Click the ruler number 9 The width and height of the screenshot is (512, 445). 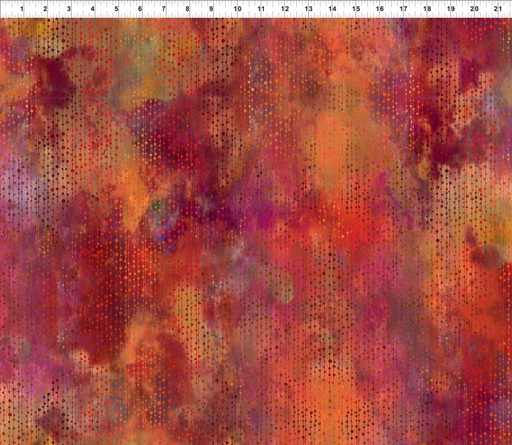[x=211, y=9]
